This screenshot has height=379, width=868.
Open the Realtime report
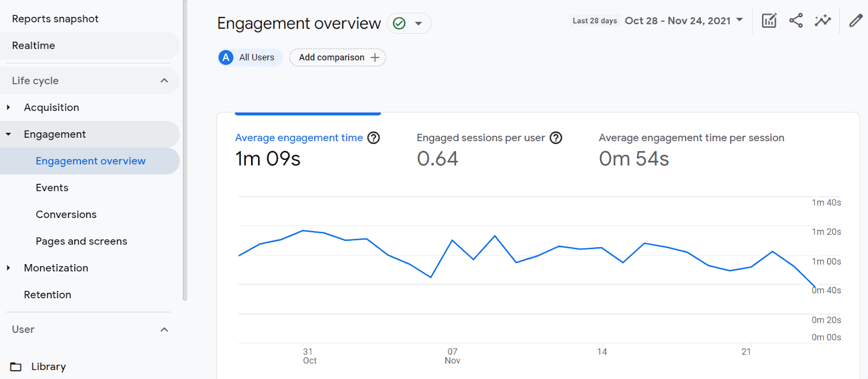point(34,46)
